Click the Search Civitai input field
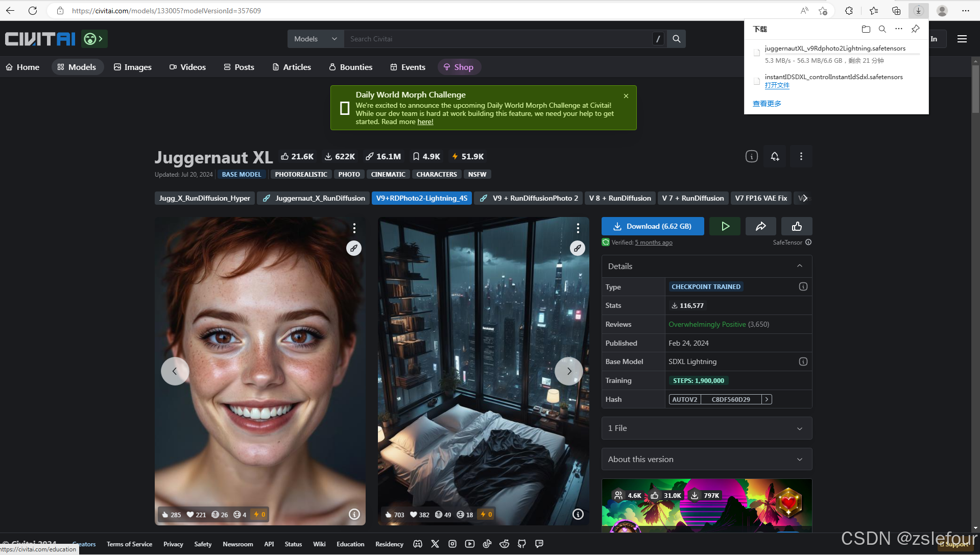The image size is (980, 555). click(x=498, y=39)
